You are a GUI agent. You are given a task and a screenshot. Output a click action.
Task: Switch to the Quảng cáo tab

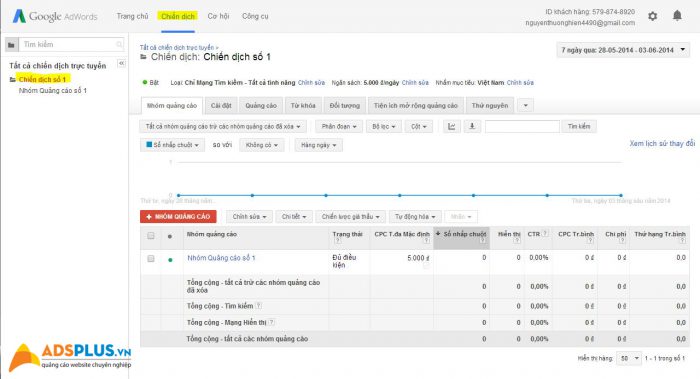(x=261, y=106)
